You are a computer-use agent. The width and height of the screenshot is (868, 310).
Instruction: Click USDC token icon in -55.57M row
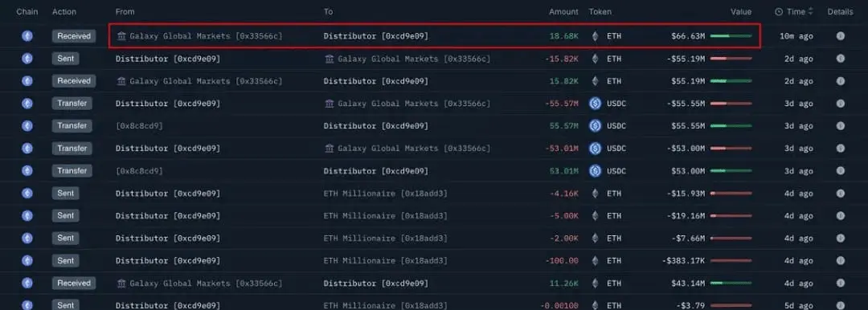(x=595, y=104)
